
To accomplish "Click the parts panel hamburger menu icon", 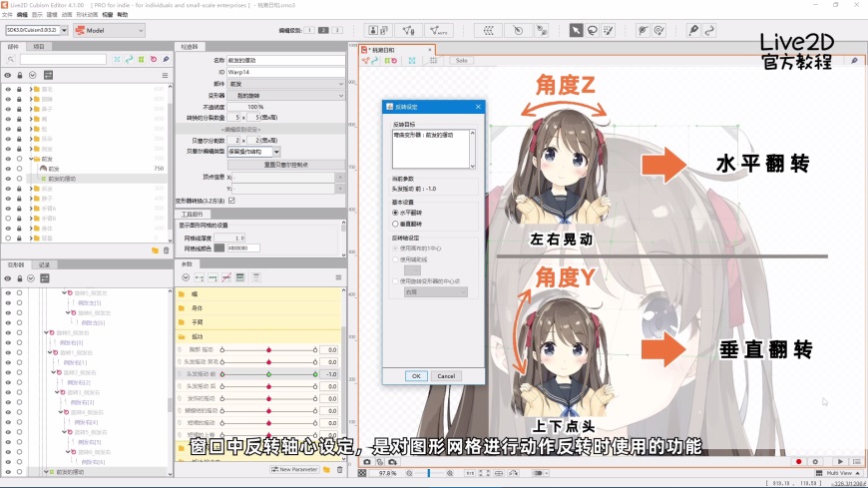I will coord(165,75).
